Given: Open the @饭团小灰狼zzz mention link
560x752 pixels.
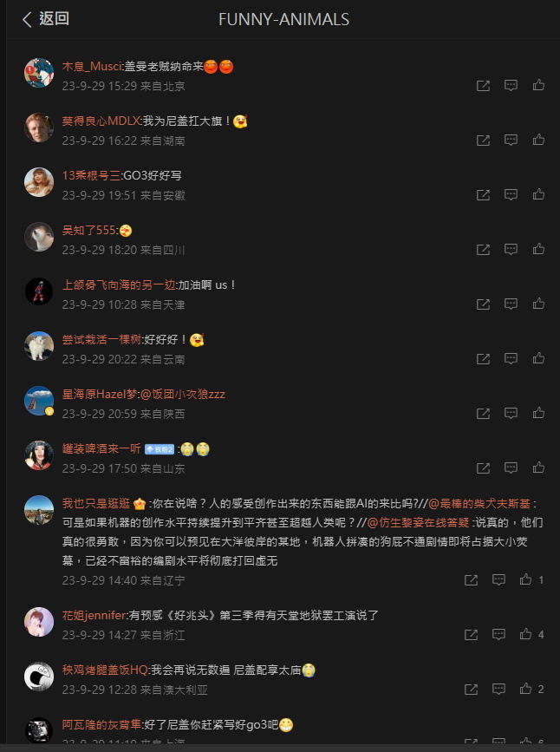Looking at the screenshot, I should [182, 395].
